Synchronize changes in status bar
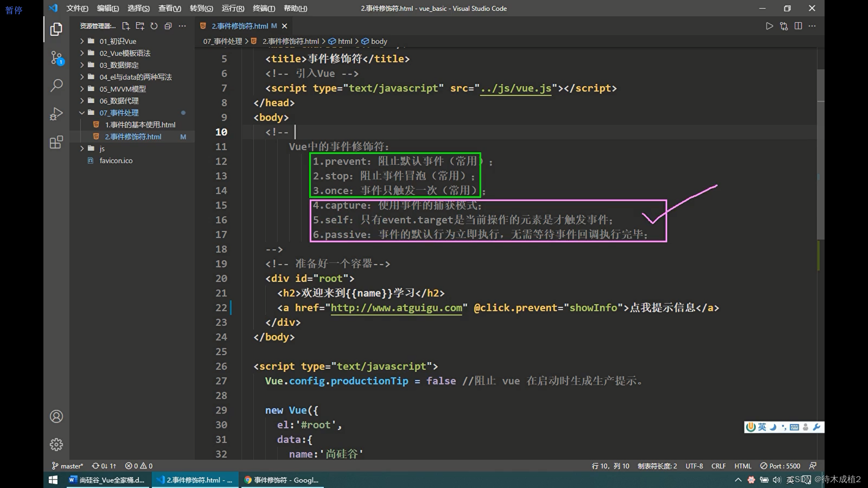The width and height of the screenshot is (868, 488). point(104,466)
